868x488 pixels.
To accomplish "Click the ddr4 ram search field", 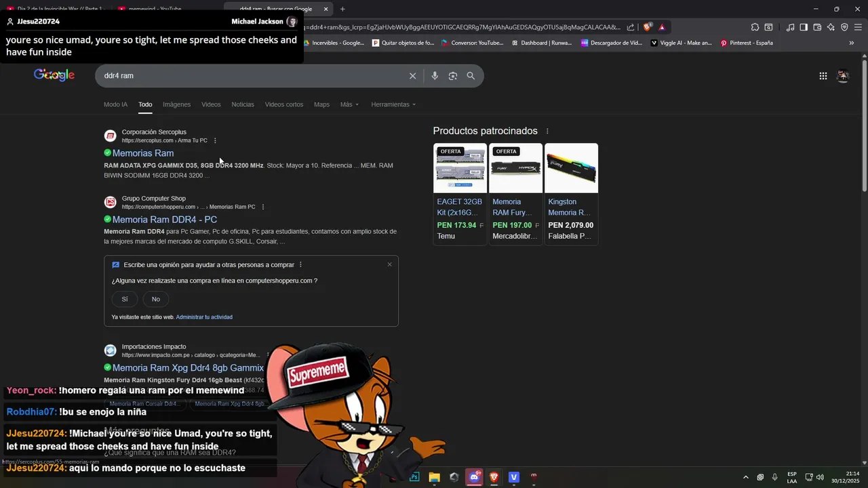I will [251, 76].
